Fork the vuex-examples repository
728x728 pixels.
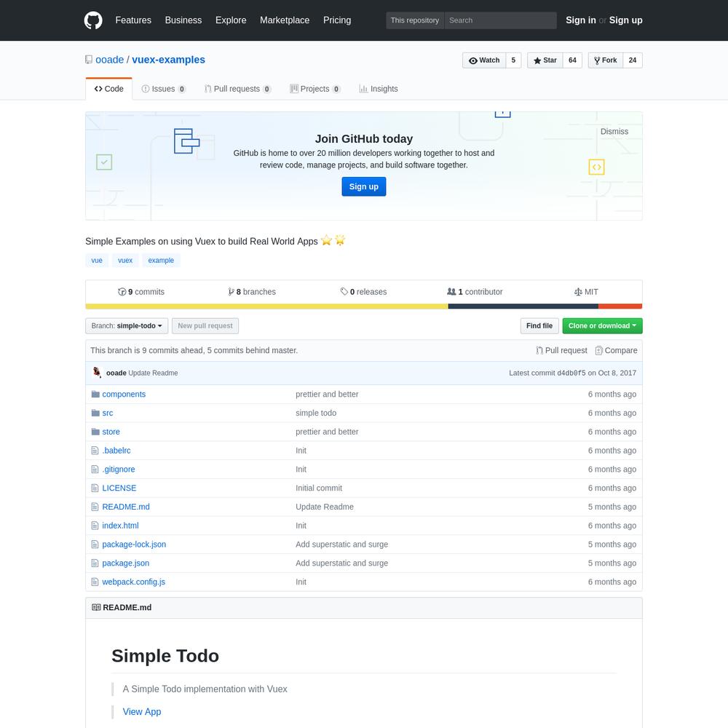click(x=606, y=60)
